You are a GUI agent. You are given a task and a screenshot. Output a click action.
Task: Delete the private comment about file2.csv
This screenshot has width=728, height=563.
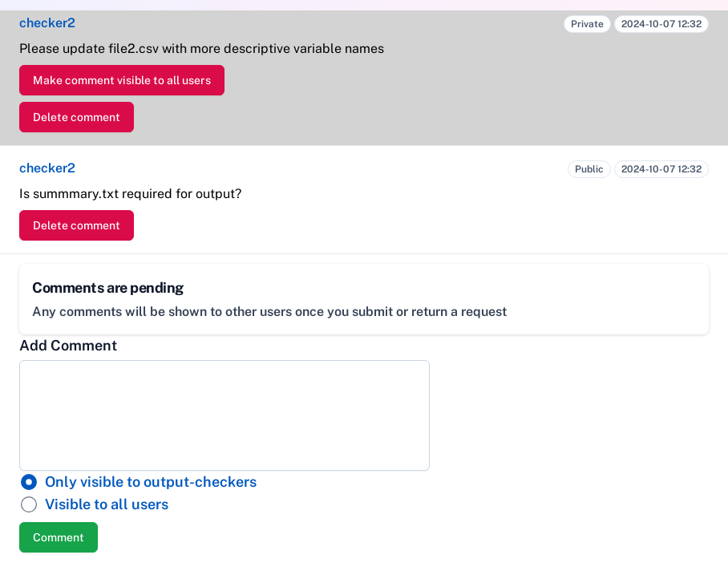[76, 117]
